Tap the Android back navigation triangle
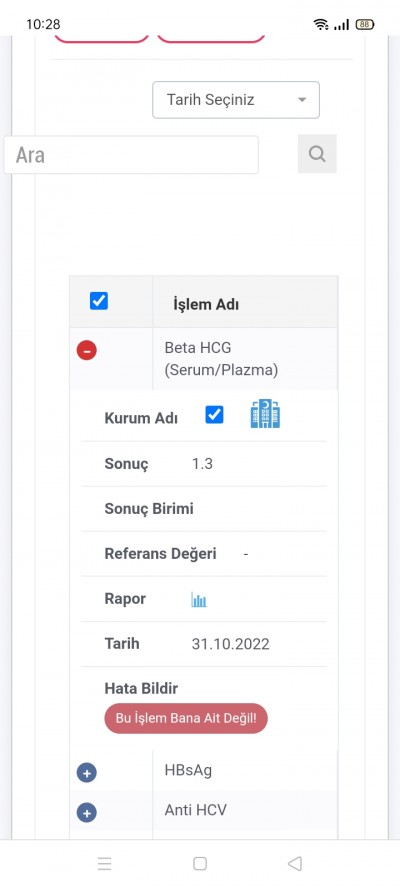The height and width of the screenshot is (888, 400). [295, 864]
